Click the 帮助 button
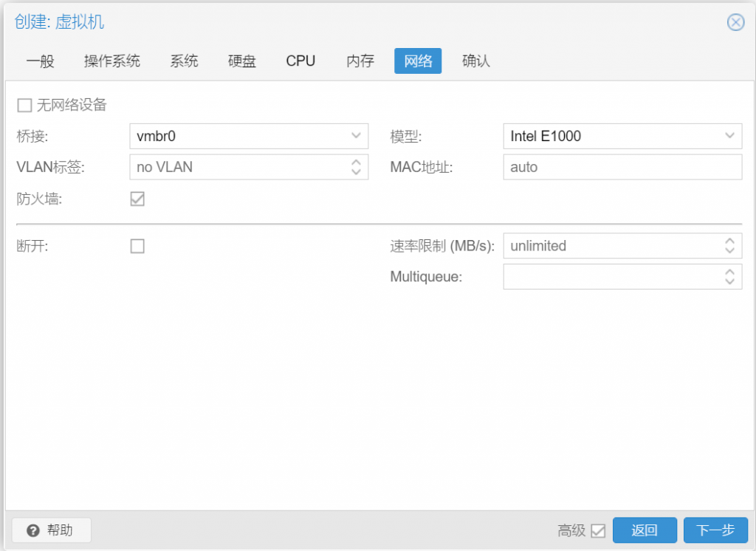Image resolution: width=756 pixels, height=551 pixels. (50, 530)
